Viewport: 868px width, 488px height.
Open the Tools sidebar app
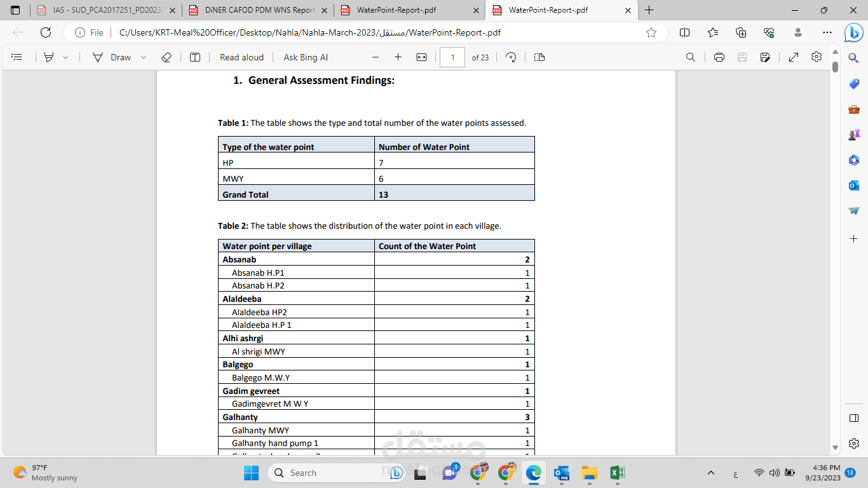click(x=854, y=109)
